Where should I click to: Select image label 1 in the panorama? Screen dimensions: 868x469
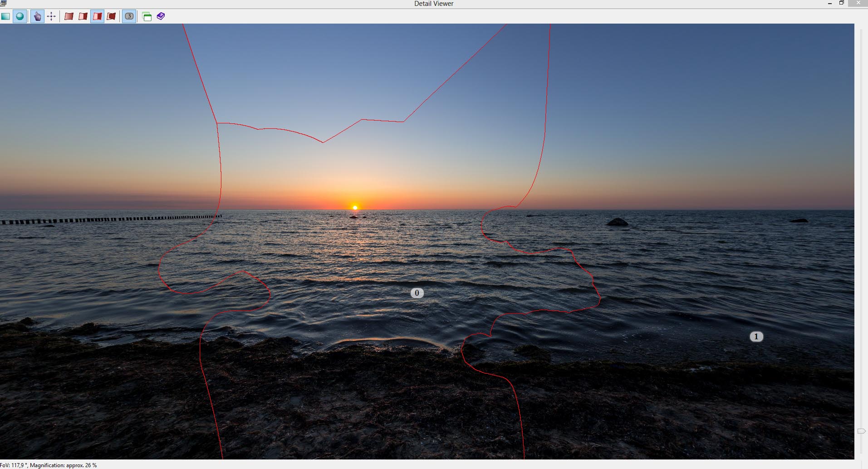click(756, 337)
